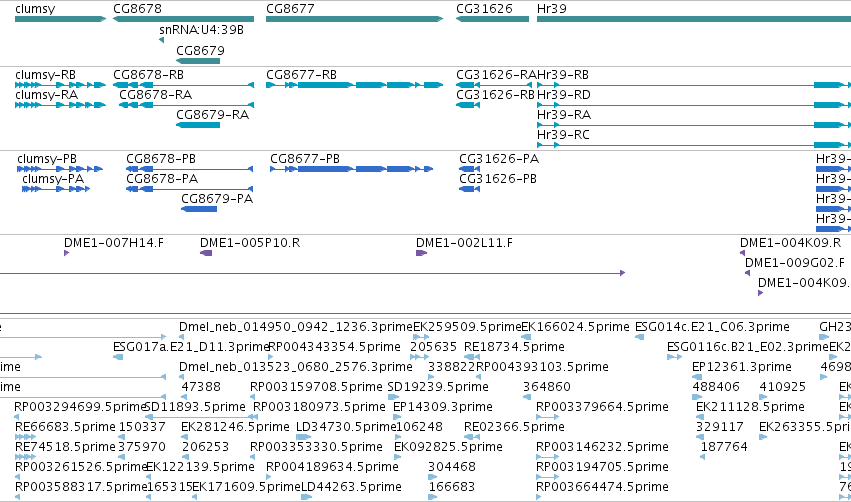Viewport: 851px width, 502px height.
Task: Select the CG8678-PA protein label
Action: [x=162, y=179]
